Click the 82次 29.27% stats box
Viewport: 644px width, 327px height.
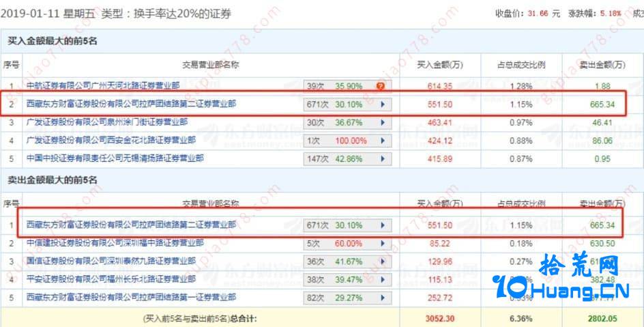coord(347,298)
